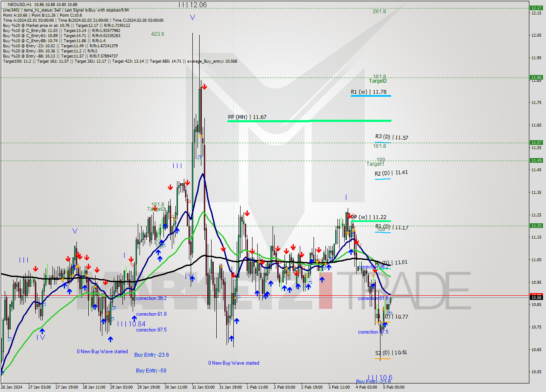Click the 'Time A:2024.02.01 03:00:00' info line
The width and height of the screenshot is (546, 392).
click(29, 20)
